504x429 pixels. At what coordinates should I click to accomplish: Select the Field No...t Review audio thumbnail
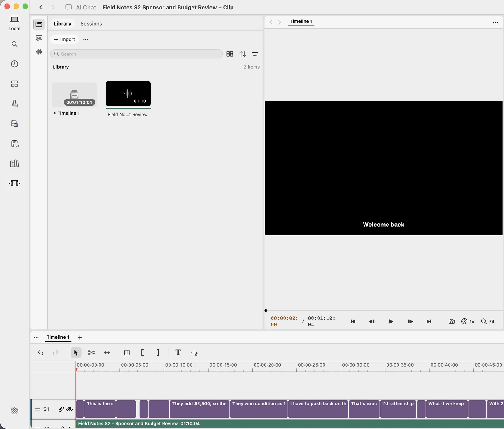point(128,94)
